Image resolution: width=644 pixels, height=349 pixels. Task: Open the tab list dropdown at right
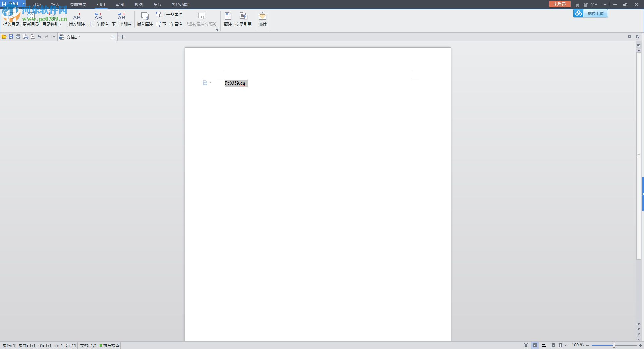coord(638,37)
